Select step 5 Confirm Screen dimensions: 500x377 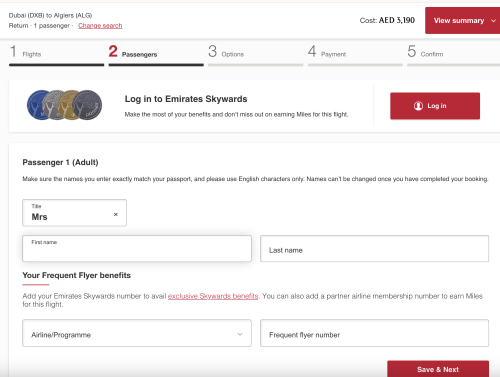point(453,55)
